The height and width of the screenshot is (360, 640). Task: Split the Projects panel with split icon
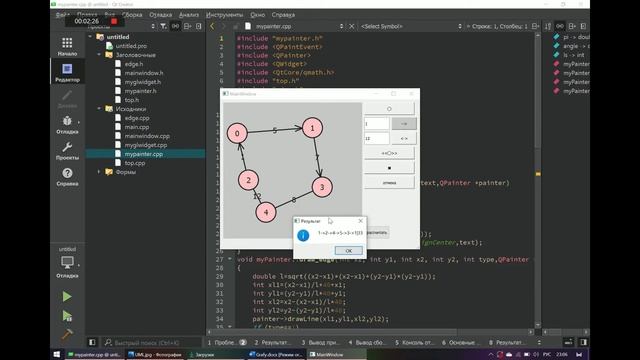click(x=187, y=26)
